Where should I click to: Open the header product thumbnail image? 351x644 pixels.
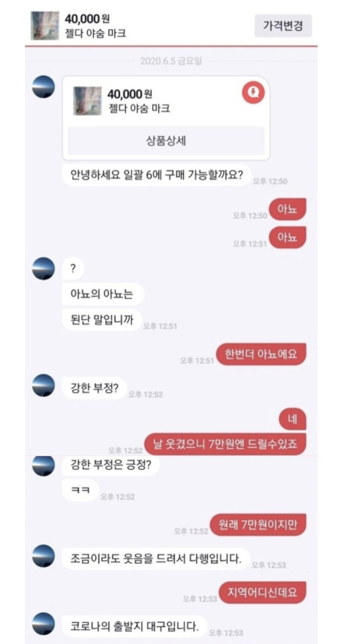tap(45, 26)
